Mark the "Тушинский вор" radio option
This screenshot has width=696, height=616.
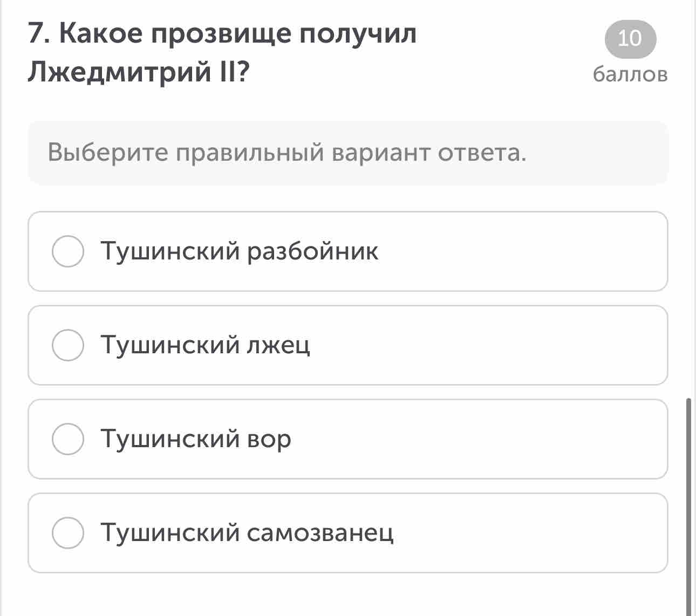pos(68,439)
